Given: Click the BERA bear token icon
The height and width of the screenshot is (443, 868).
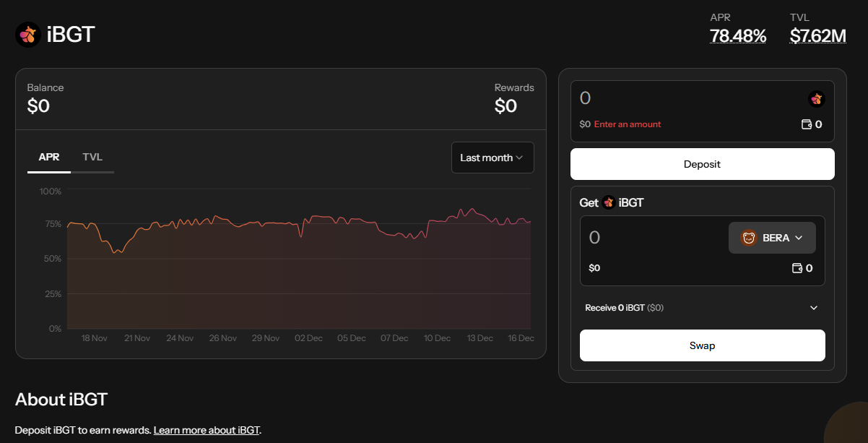Looking at the screenshot, I should 749,238.
